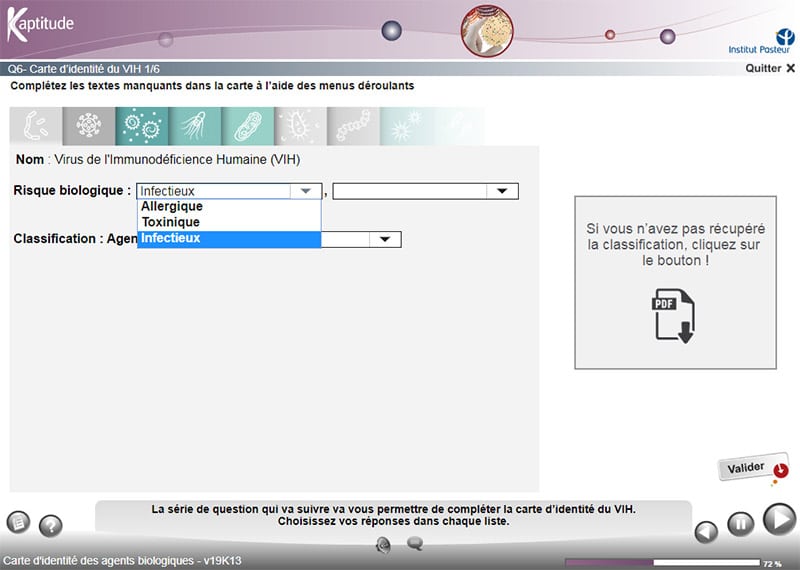Expand the Classification dropdown arrow
The height and width of the screenshot is (570, 800).
[384, 240]
